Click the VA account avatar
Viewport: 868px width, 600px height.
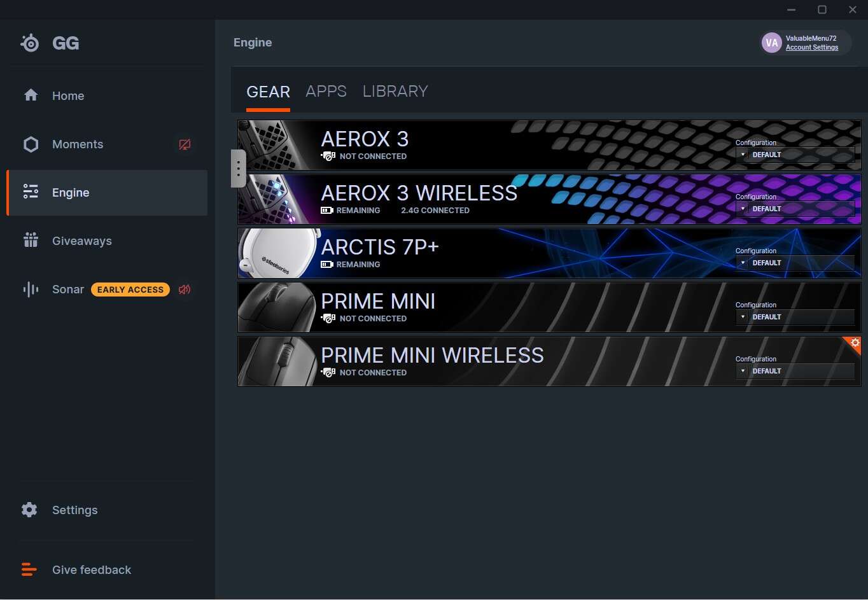771,43
